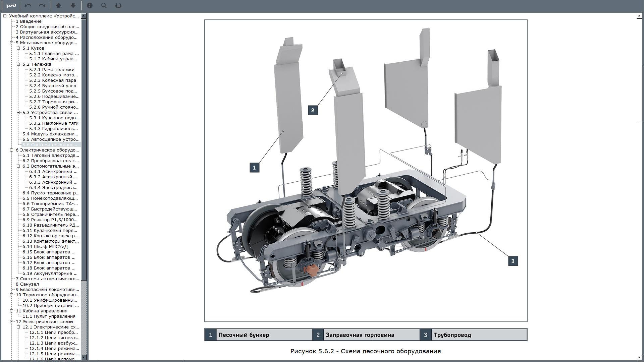Screen dimensions: 644x362
Task: Click tree panel scrollbar down arrow
Action: pyautogui.click(x=84, y=357)
